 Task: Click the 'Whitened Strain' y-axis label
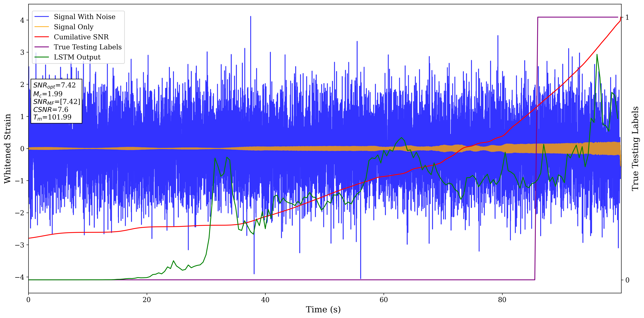pyautogui.click(x=7, y=149)
